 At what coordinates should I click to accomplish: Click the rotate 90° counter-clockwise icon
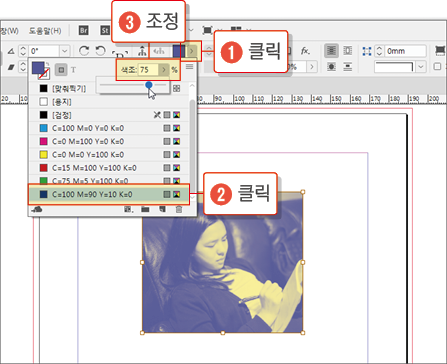pyautogui.click(x=100, y=51)
